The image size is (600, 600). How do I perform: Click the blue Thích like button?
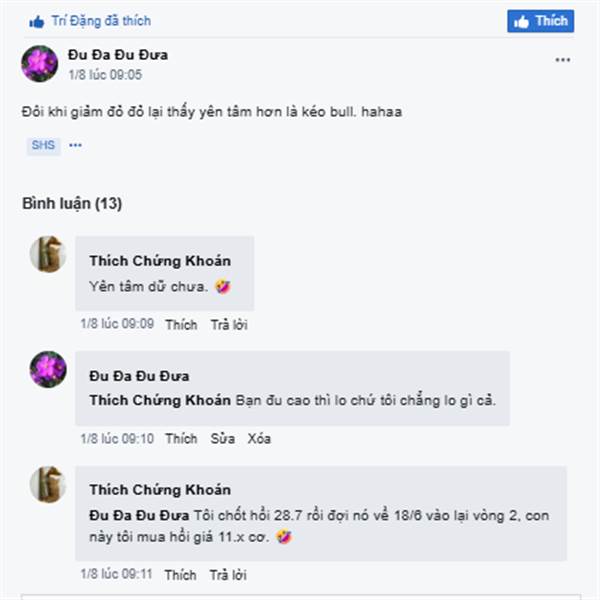[x=540, y=21]
